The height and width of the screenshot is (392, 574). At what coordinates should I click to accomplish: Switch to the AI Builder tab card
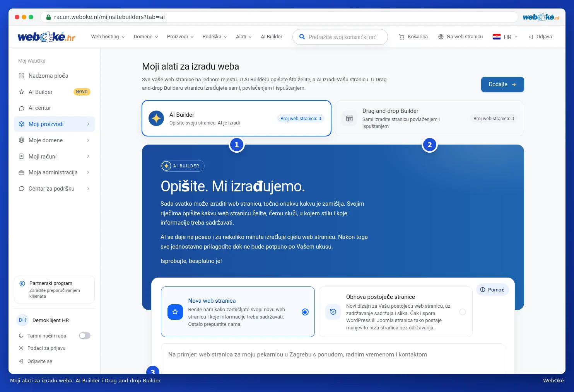pos(237,118)
